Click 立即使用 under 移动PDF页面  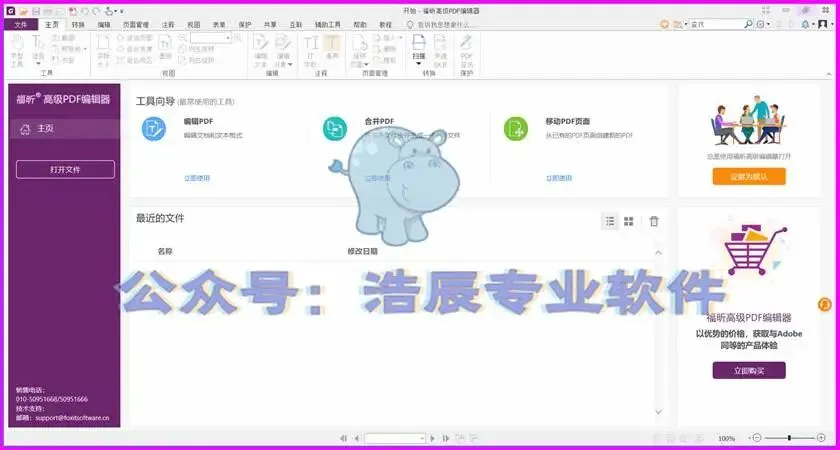[559, 178]
